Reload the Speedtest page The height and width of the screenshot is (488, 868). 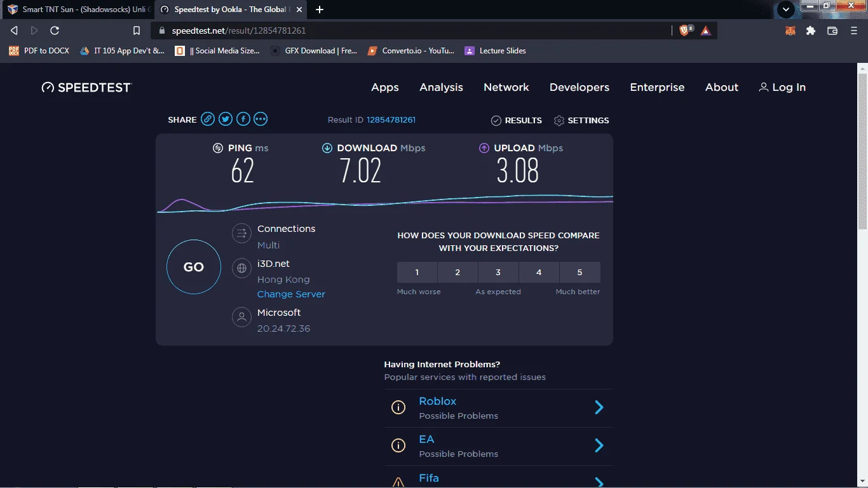coord(55,30)
